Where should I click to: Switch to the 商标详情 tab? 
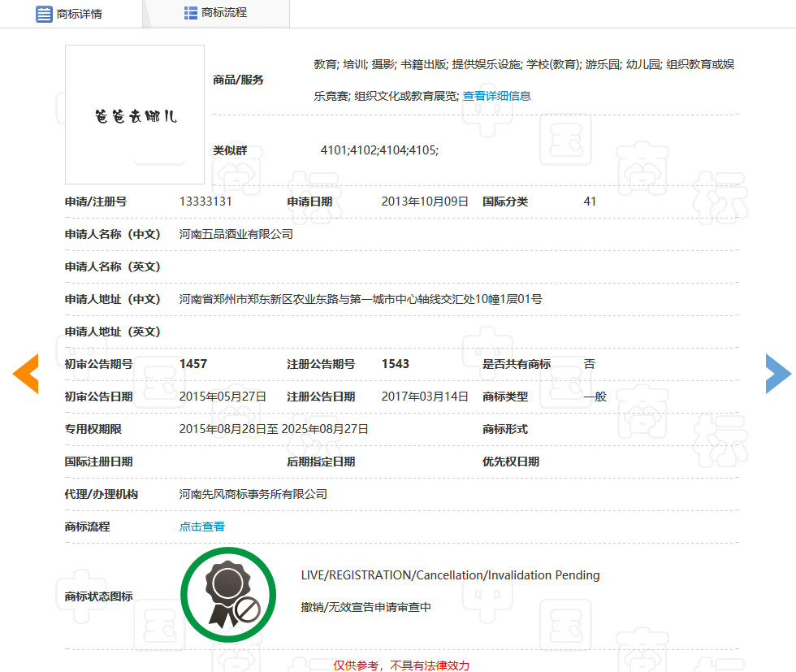pyautogui.click(x=71, y=14)
